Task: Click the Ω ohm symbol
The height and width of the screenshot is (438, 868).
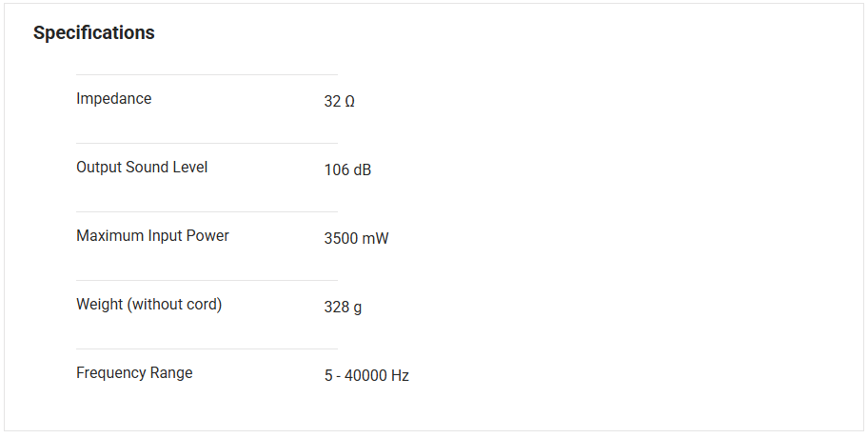Action: point(349,101)
